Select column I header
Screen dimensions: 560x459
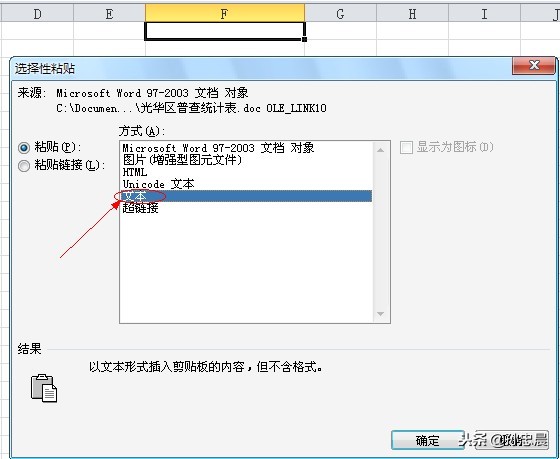[x=484, y=14]
